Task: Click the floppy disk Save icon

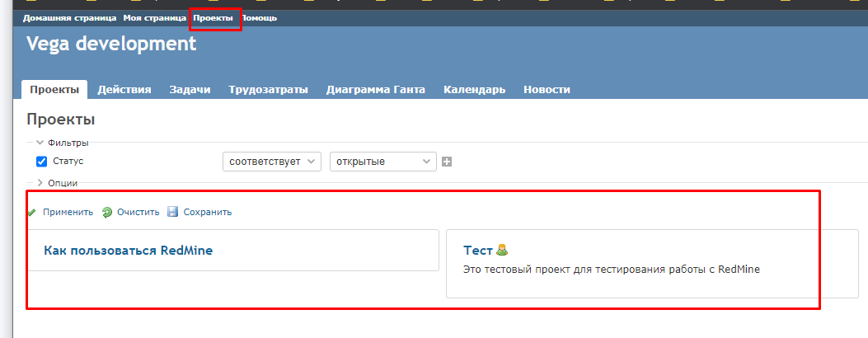Action: click(173, 212)
